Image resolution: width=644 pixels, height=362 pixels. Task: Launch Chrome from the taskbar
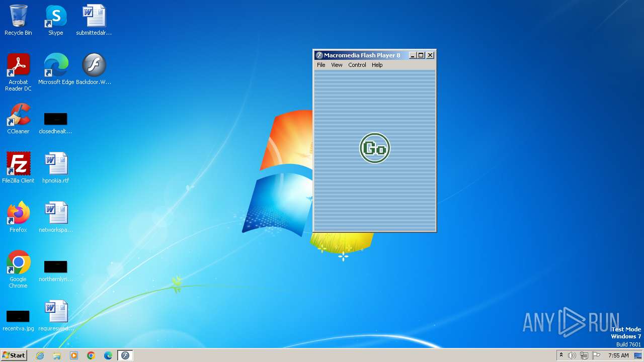[x=91, y=355]
